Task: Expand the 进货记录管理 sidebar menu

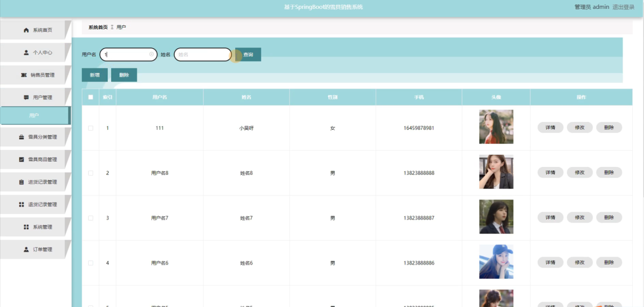Action: point(36,182)
